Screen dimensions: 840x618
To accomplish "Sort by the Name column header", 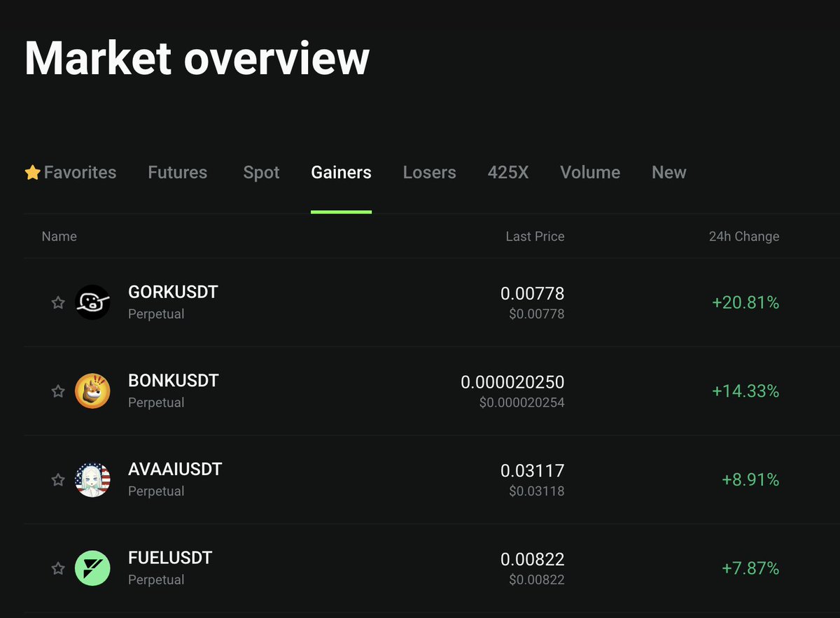I will (x=59, y=237).
